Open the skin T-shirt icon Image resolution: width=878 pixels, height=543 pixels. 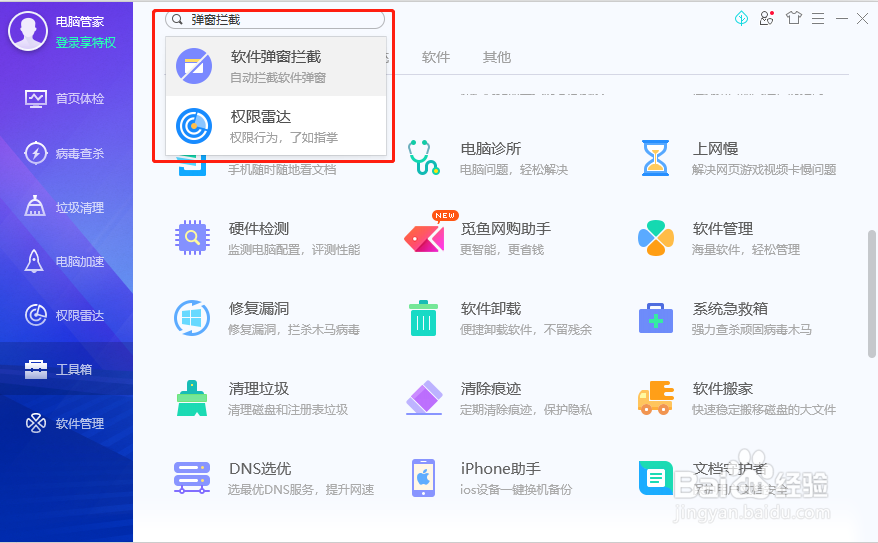point(793,18)
